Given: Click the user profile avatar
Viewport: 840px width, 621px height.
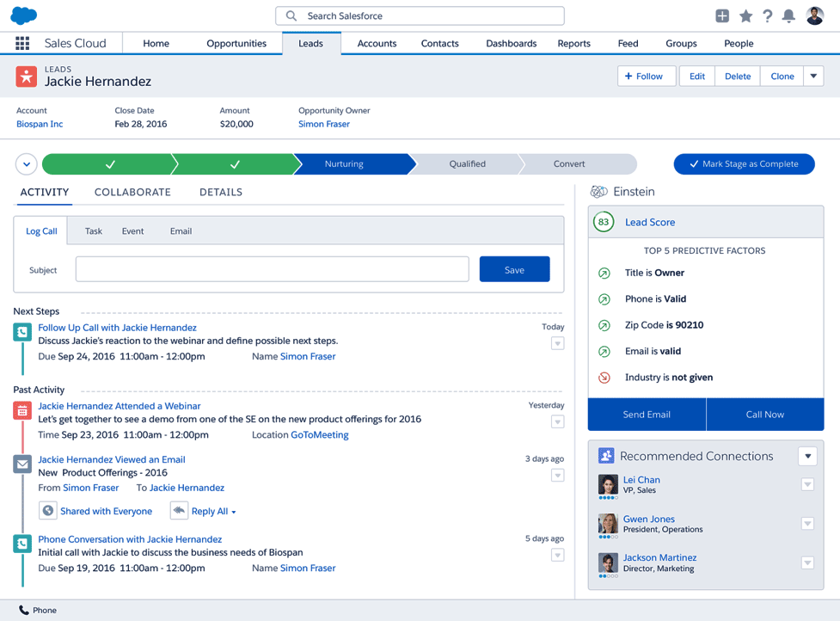Looking at the screenshot, I should tap(814, 16).
